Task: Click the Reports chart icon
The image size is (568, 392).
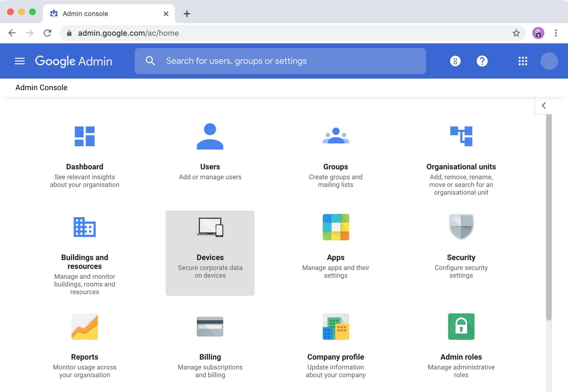Action: click(x=84, y=327)
